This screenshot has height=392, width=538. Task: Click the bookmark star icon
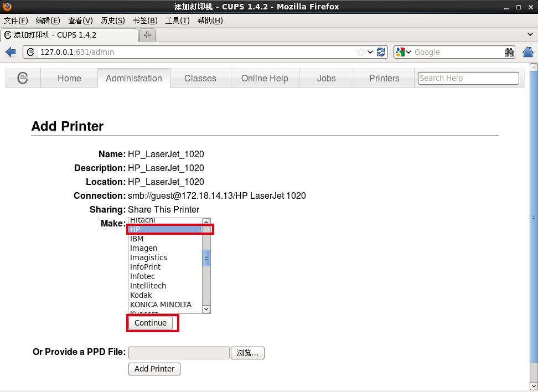(x=361, y=52)
